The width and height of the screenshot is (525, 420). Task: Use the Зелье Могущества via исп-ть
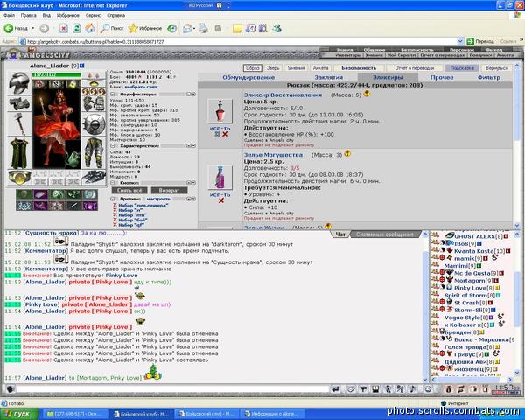[220, 194]
